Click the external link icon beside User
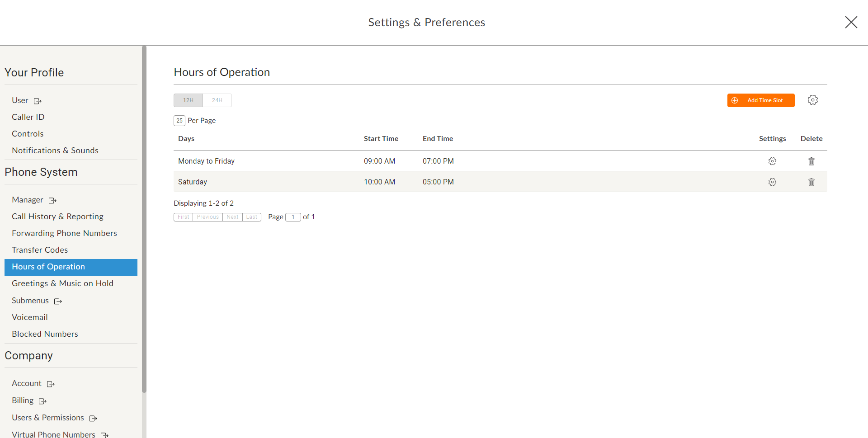Image resolution: width=868 pixels, height=438 pixels. pos(38,101)
